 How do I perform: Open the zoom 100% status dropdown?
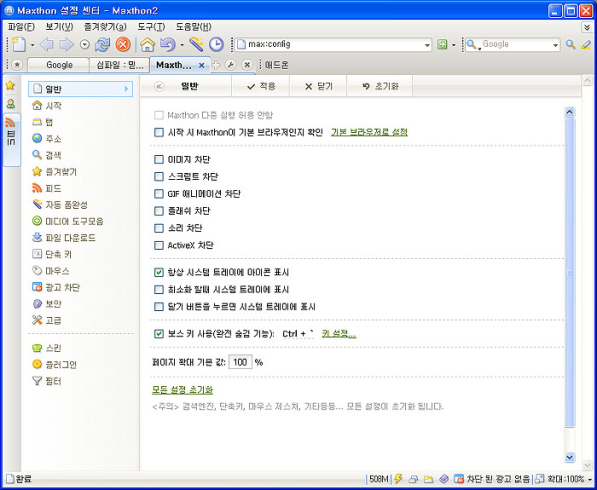click(x=591, y=479)
